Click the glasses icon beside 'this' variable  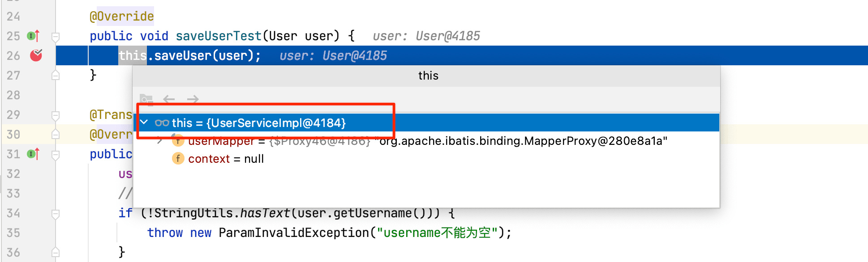(162, 123)
